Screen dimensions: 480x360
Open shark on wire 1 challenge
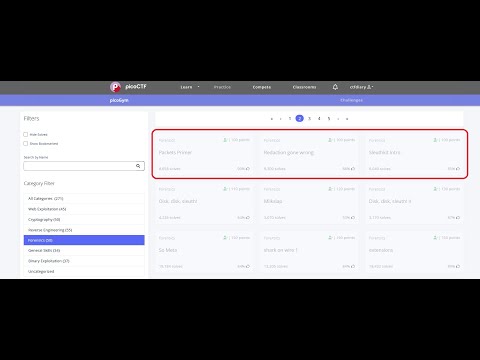[280, 250]
